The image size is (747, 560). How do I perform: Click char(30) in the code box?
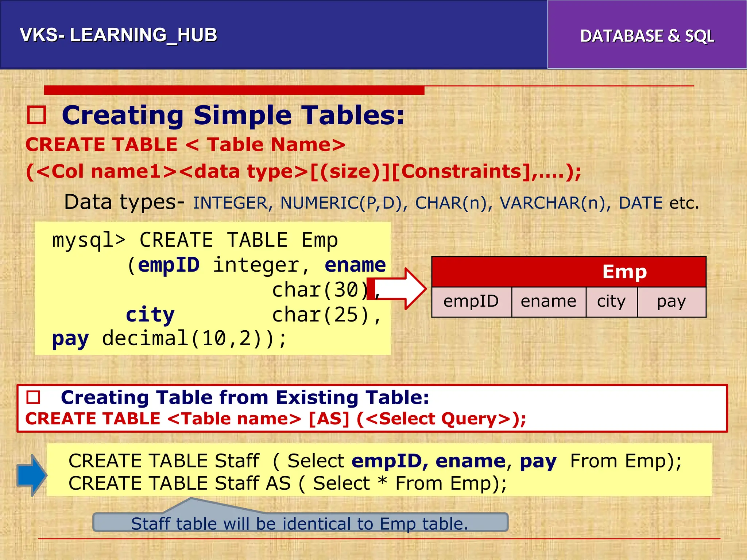point(321,290)
